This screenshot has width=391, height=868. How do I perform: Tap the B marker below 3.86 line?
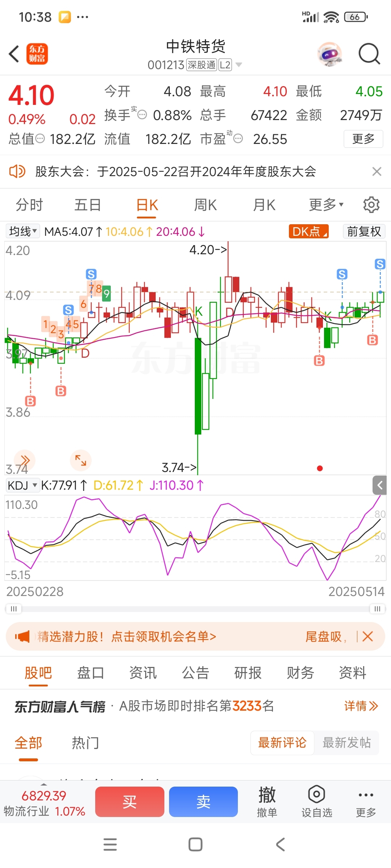(30, 401)
